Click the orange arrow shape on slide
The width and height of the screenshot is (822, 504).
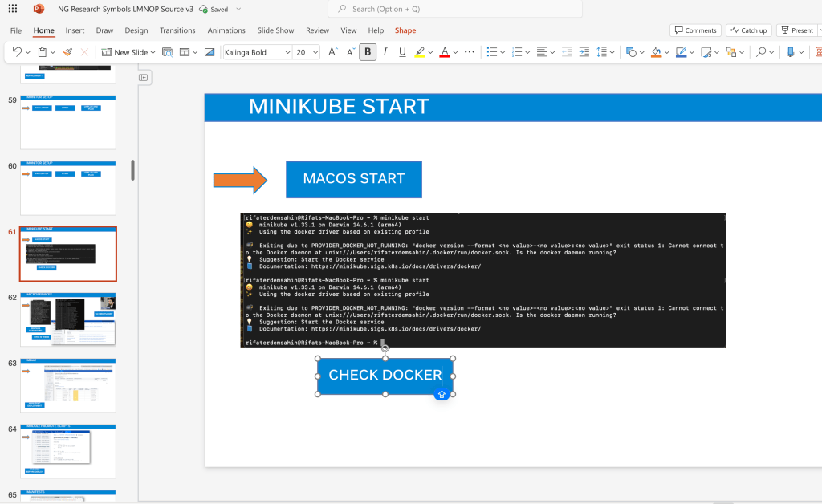241,181
